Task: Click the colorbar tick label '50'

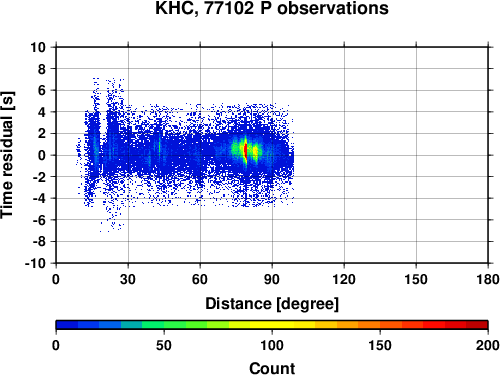Action: coord(164,345)
